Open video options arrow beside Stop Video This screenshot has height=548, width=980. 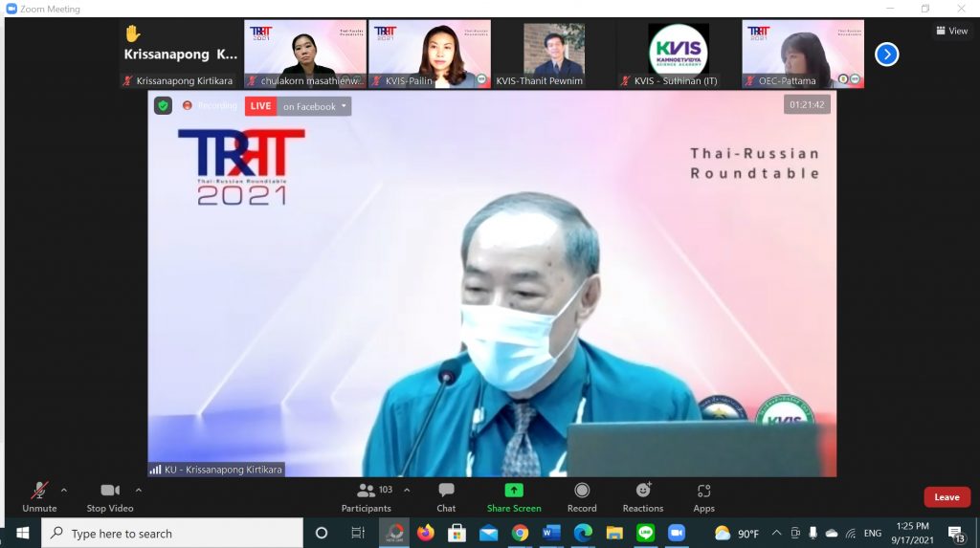138,491
